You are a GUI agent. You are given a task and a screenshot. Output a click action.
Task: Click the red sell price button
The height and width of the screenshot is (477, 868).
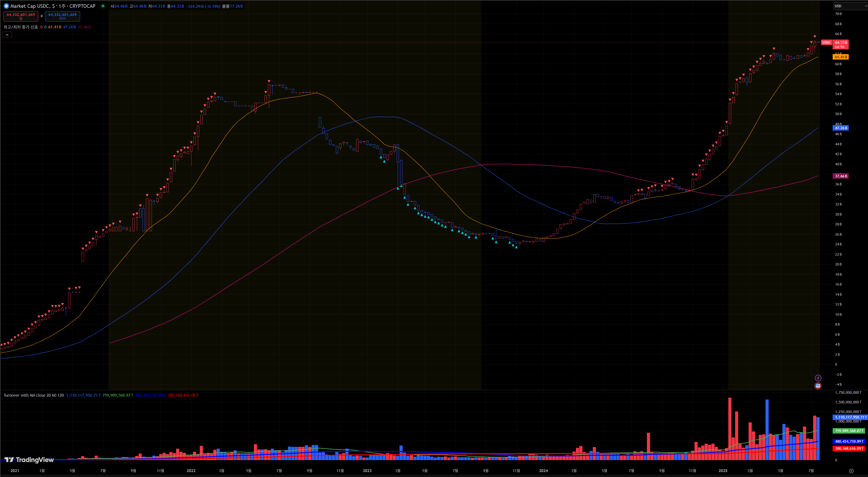21,16
